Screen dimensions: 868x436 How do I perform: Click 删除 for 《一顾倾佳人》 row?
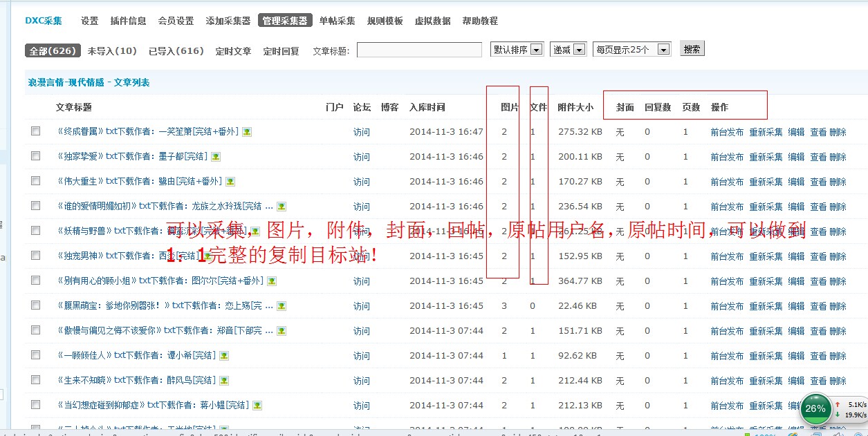point(838,356)
